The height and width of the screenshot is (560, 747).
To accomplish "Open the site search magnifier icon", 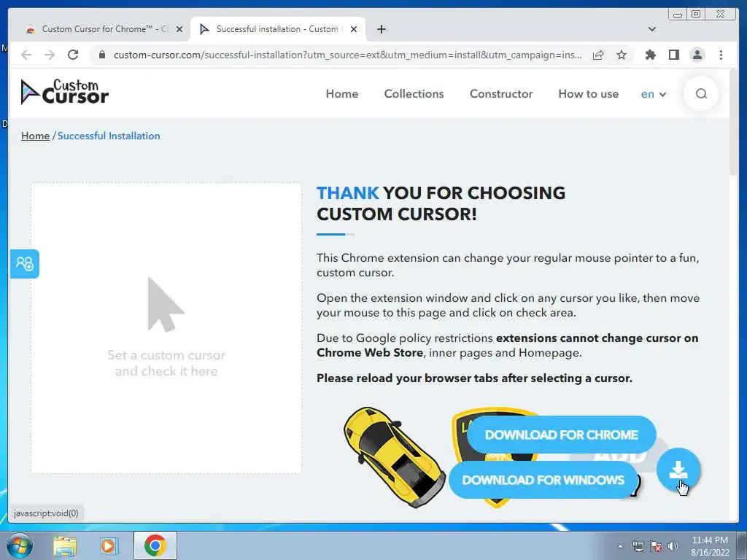I will point(701,94).
